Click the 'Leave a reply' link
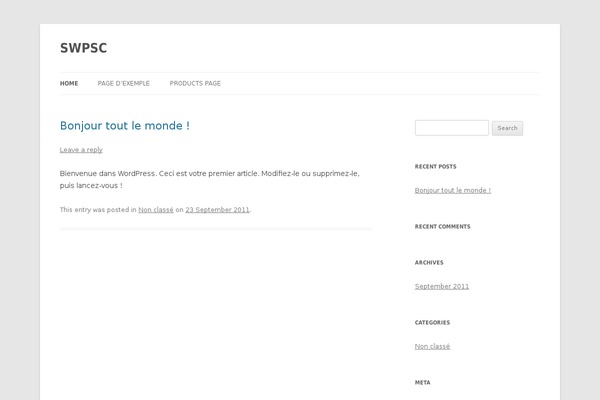600x400 pixels. click(81, 150)
